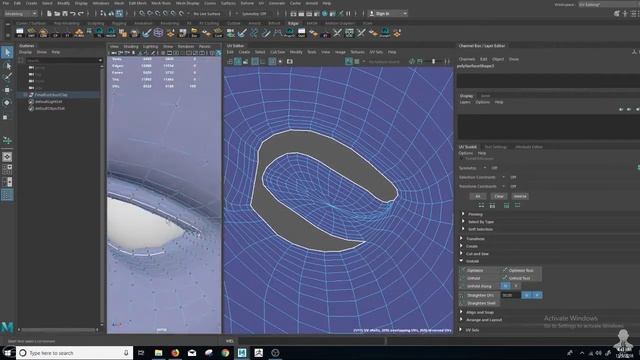Image resolution: width=640 pixels, height=360 pixels.
Task: Open the Mesh Tools menu
Action: point(161,3)
